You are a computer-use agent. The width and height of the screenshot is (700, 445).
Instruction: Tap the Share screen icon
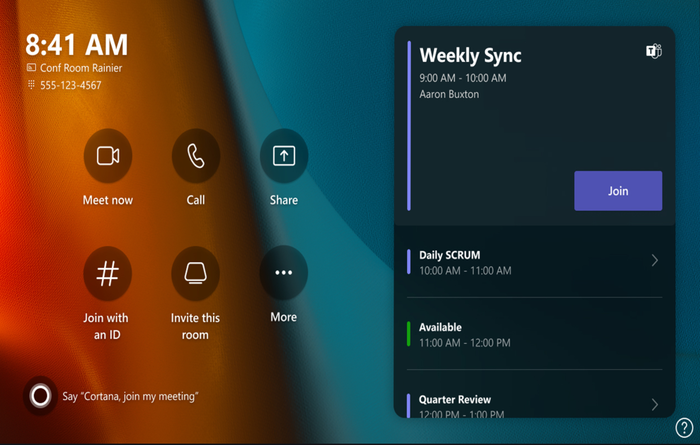(x=284, y=156)
